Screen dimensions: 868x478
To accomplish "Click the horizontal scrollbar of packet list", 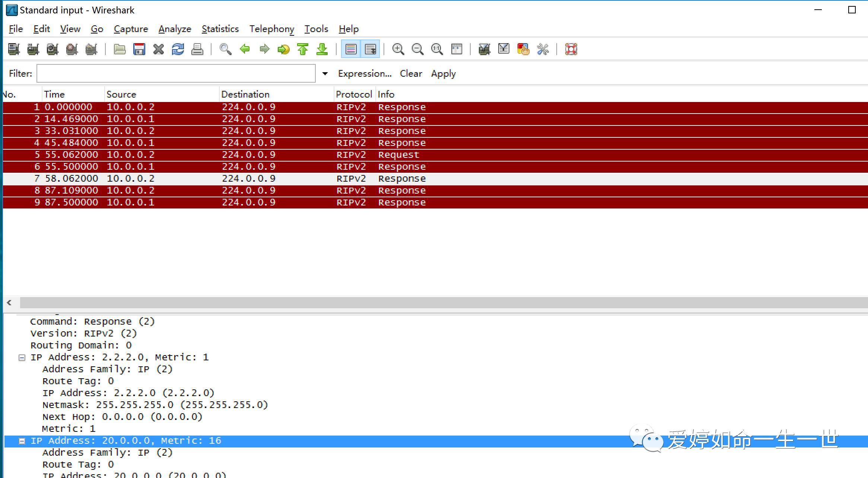I will click(443, 303).
